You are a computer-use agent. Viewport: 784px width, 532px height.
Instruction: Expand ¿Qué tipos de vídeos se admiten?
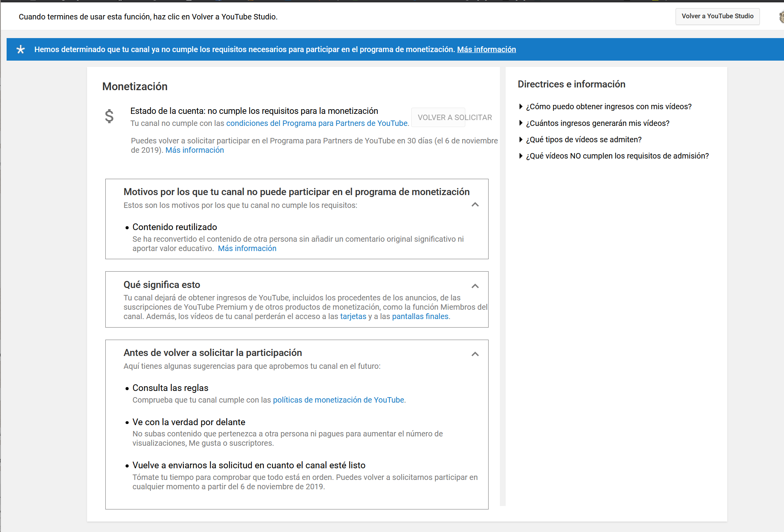tap(580, 140)
